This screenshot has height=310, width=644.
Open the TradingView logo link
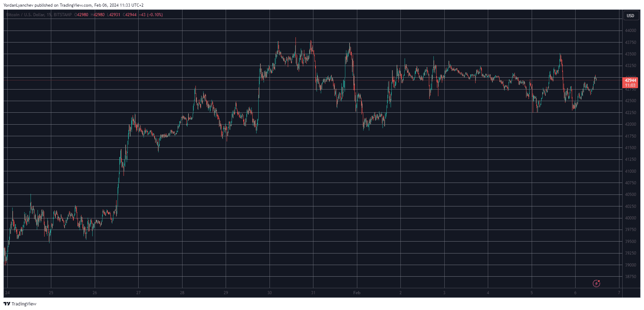(x=20, y=304)
